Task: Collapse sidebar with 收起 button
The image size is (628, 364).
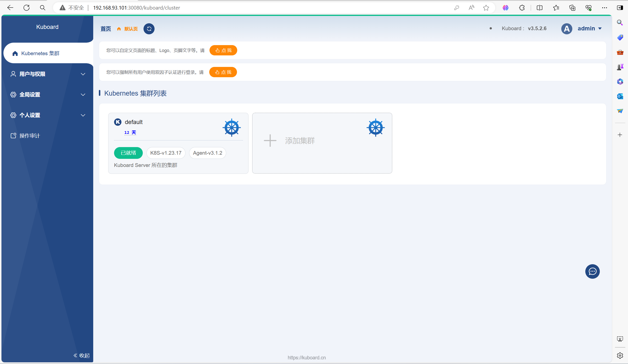Action: pos(81,355)
